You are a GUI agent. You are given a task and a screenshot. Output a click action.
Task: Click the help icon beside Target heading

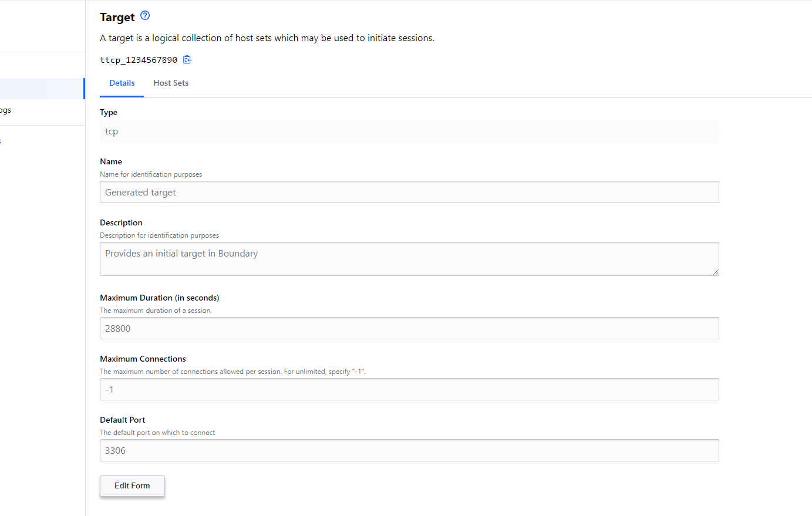pos(145,16)
